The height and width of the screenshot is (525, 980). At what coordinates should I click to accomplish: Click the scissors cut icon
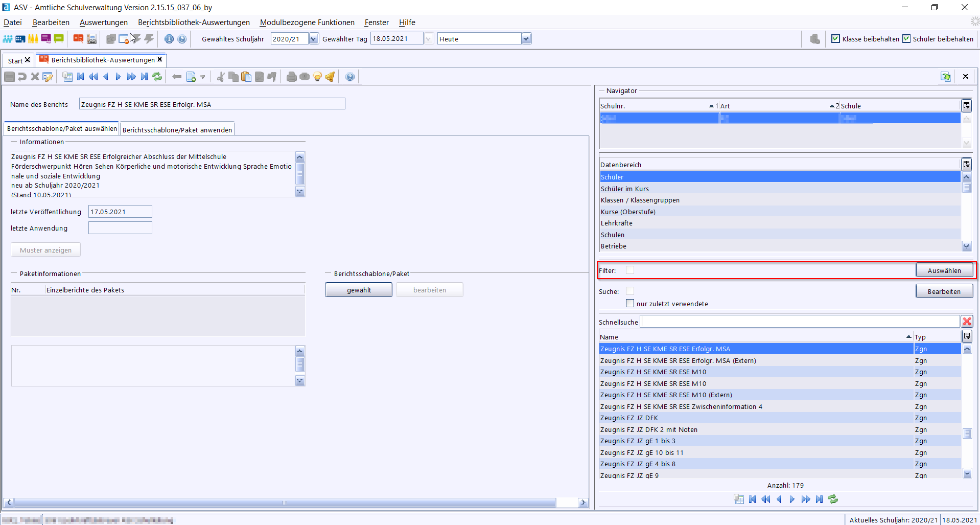[221, 77]
